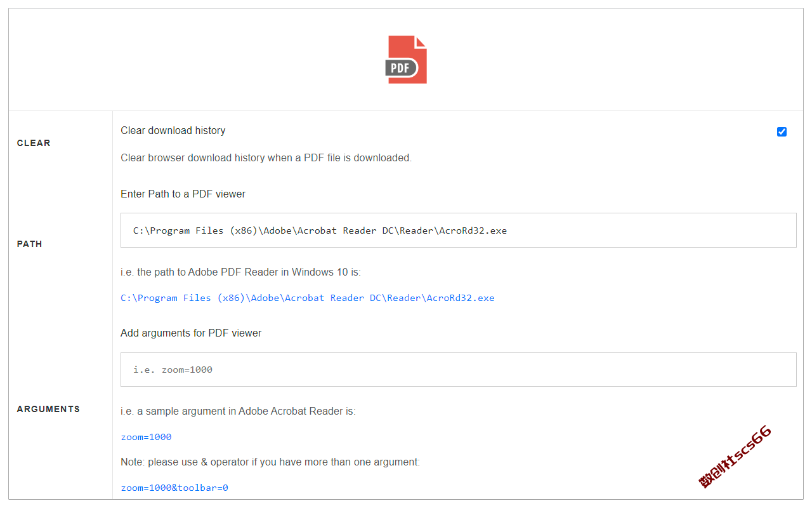Click the blue AcroRd32.exe sample path
Image resolution: width=812 pixels, height=508 pixels.
point(308,298)
